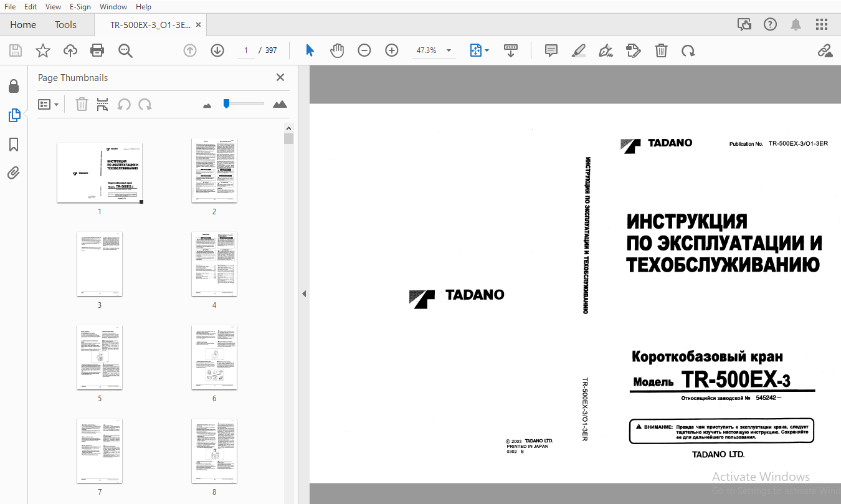The image size is (841, 504).
Task: Open the notifications bell icon
Action: (x=796, y=25)
